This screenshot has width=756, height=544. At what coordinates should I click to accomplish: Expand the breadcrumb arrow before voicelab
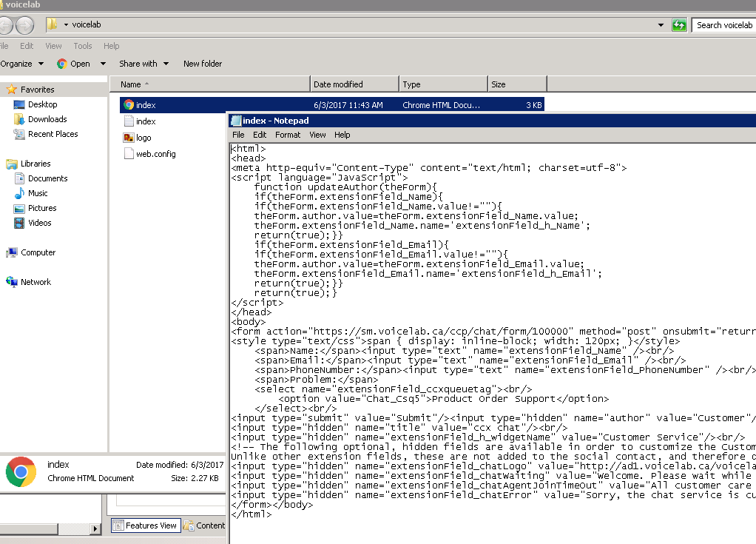66,24
